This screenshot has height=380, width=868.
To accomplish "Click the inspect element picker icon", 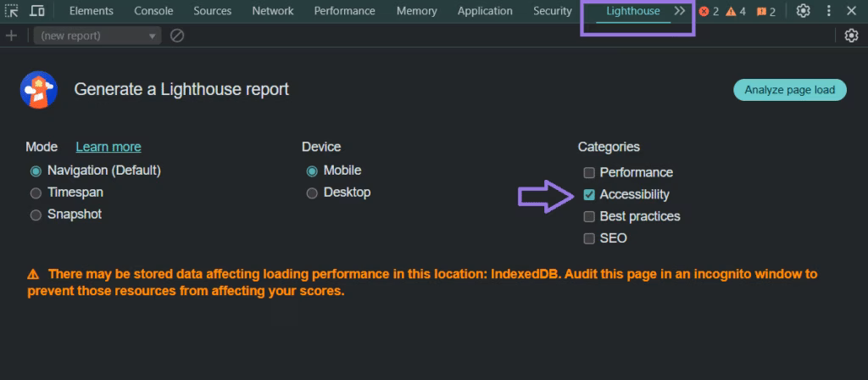I will pos(11,11).
